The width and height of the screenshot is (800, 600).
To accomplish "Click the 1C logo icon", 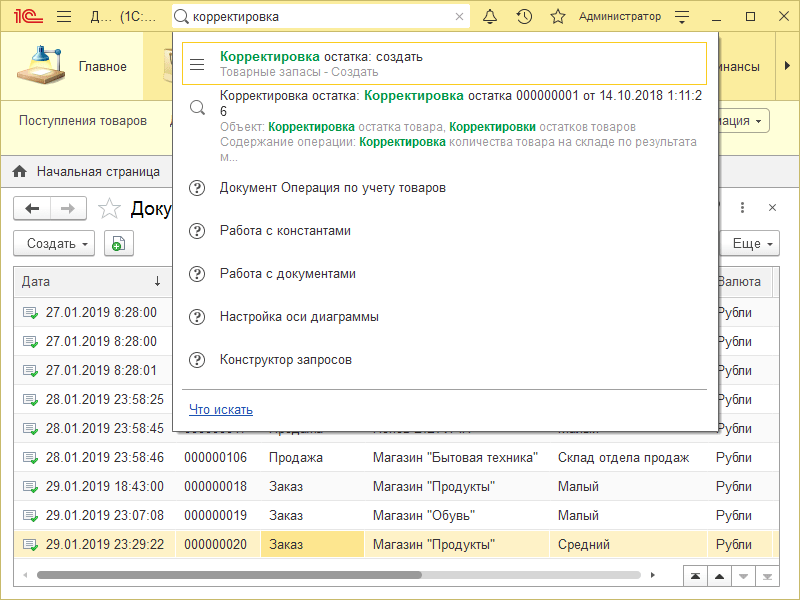I will coord(28,17).
